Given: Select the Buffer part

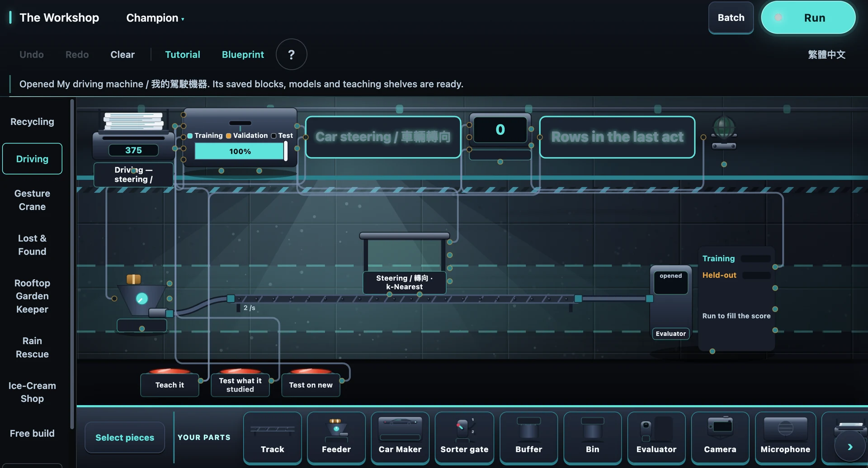Looking at the screenshot, I should click(528, 437).
